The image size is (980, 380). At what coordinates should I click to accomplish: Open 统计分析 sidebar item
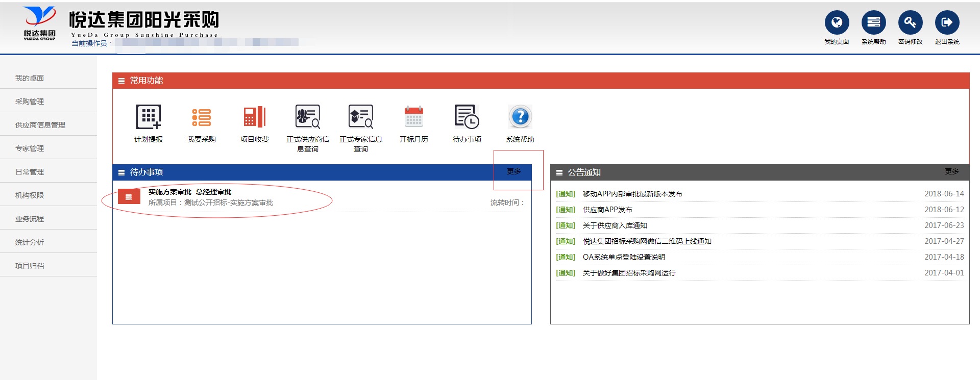point(30,242)
